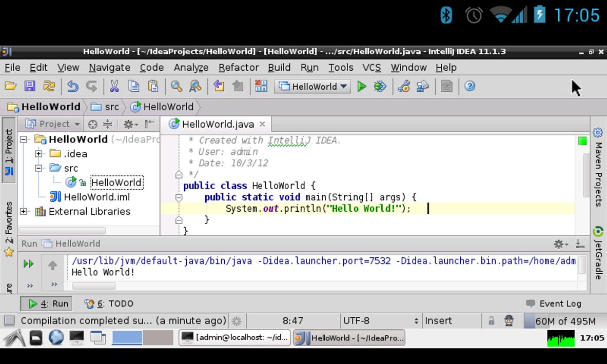Image resolution: width=607 pixels, height=364 pixels.
Task: Collapse the src folder node
Action: tap(38, 168)
